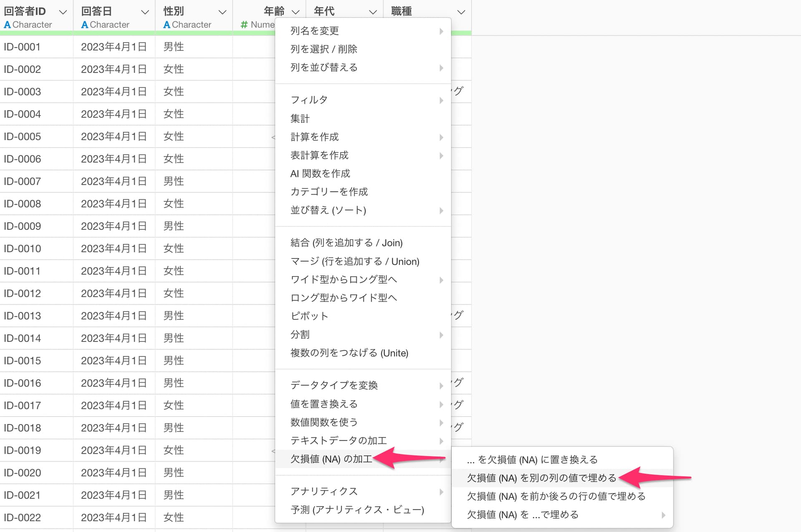
Task: Open 回答者ID column header dropdown arrow
Action: (x=63, y=13)
